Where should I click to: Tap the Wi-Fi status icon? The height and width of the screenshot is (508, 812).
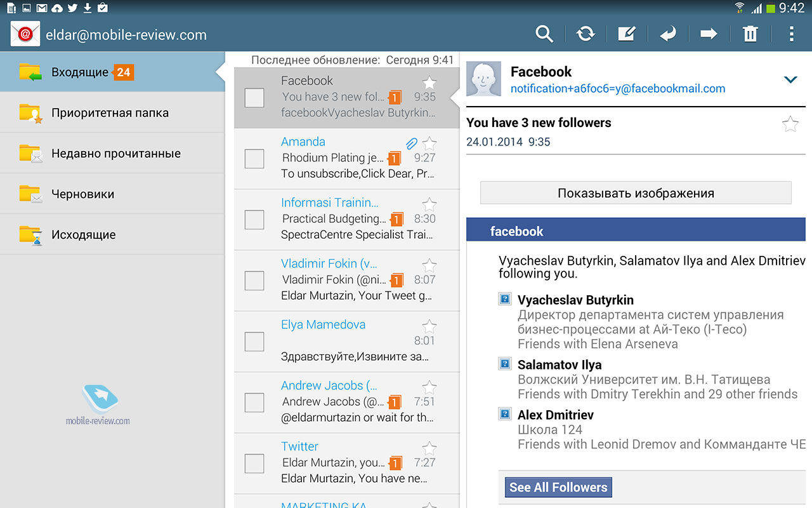point(740,8)
